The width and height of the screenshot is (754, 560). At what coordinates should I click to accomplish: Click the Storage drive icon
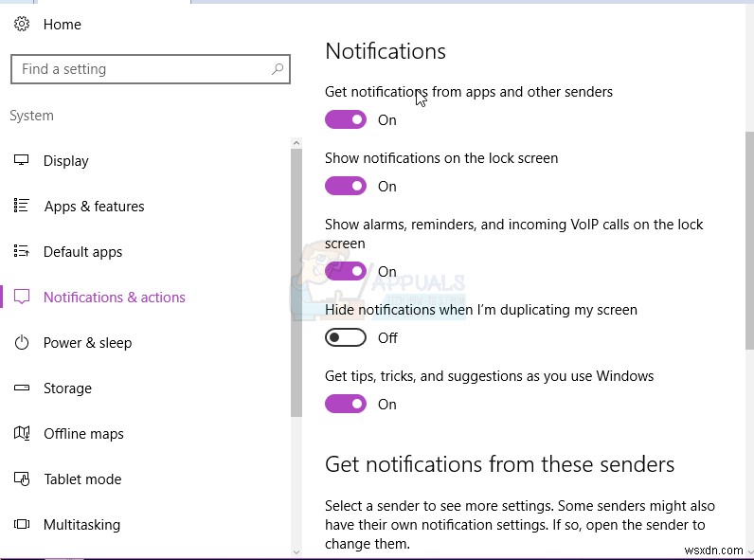coord(22,388)
